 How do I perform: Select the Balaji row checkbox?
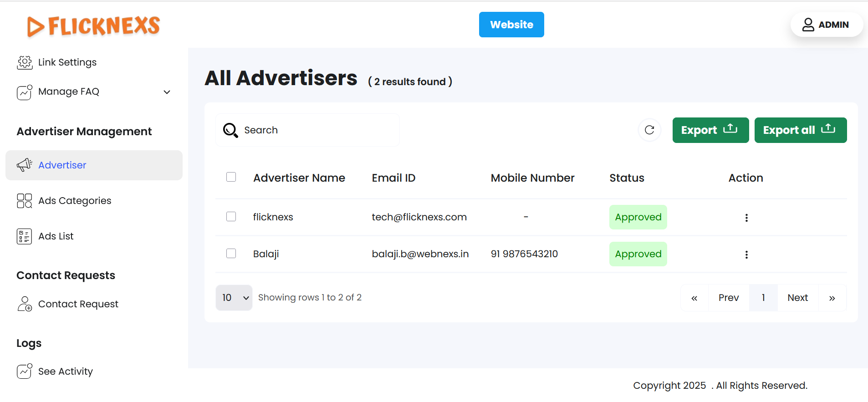[231, 254]
